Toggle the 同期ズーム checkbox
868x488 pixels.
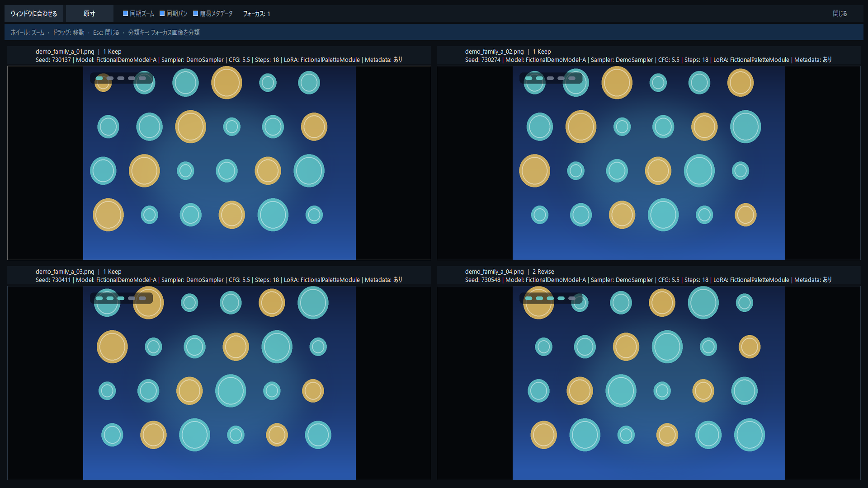pos(138,14)
